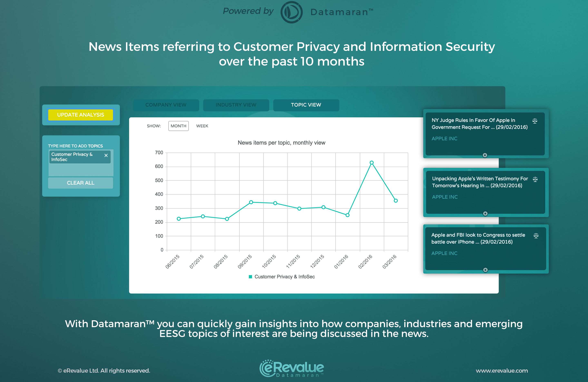This screenshot has width=588, height=382.
Task: Click APPLE INC under Apple and FBI card
Action: 444,253
